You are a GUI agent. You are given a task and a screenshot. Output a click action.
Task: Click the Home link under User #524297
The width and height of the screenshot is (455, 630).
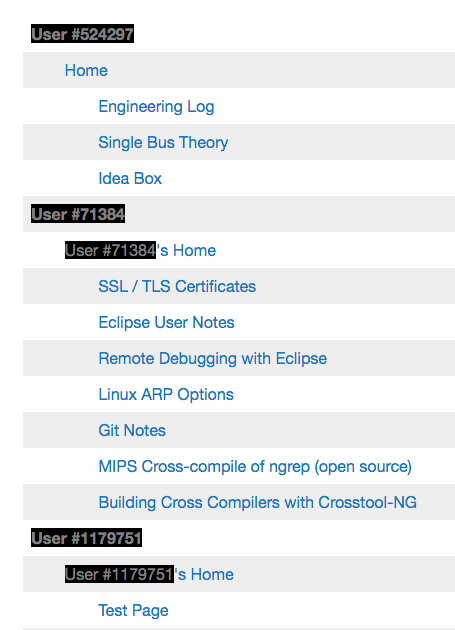click(x=86, y=71)
